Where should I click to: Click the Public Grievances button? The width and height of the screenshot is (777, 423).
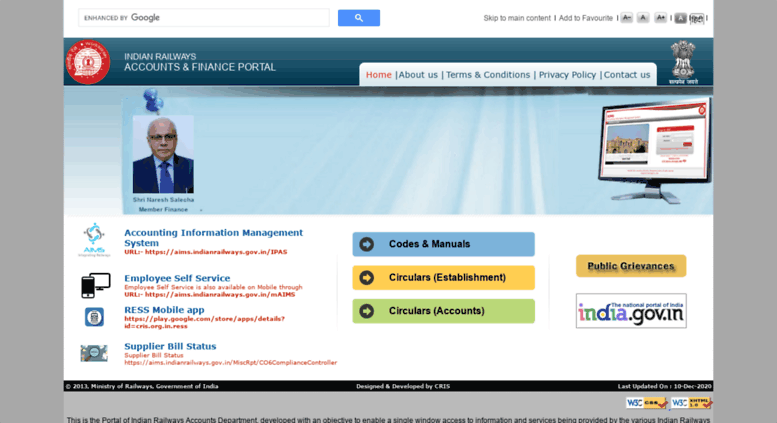click(631, 266)
